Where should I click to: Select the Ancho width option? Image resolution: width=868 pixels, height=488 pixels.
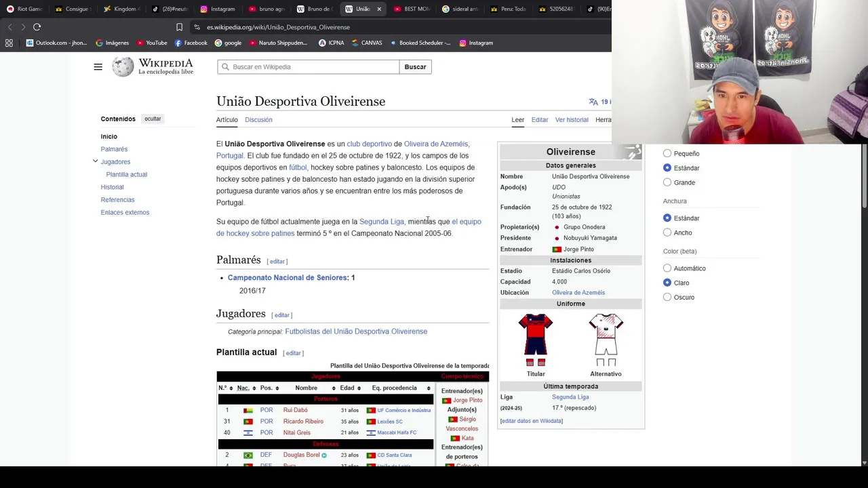pos(667,232)
